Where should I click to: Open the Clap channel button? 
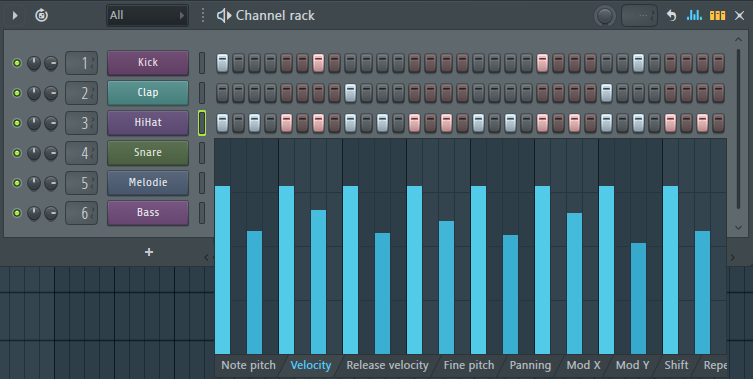click(148, 93)
